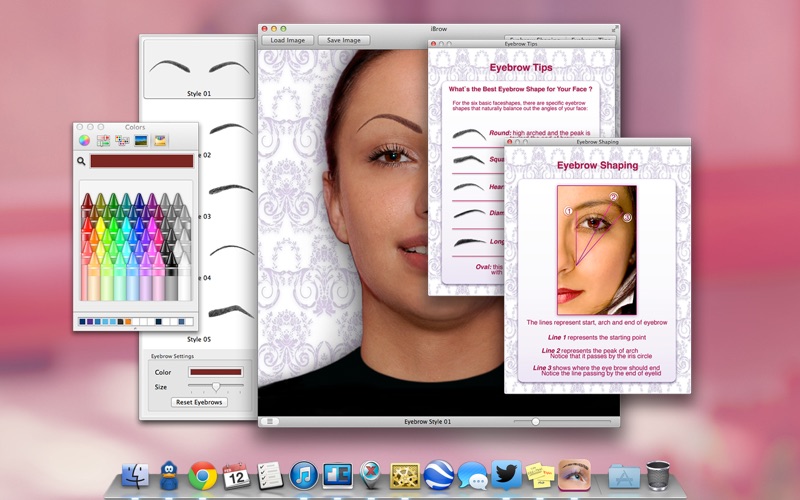Screen dimensions: 800x500
Task: Select the Style 01 eyebrow thumbnail
Action: point(199,69)
